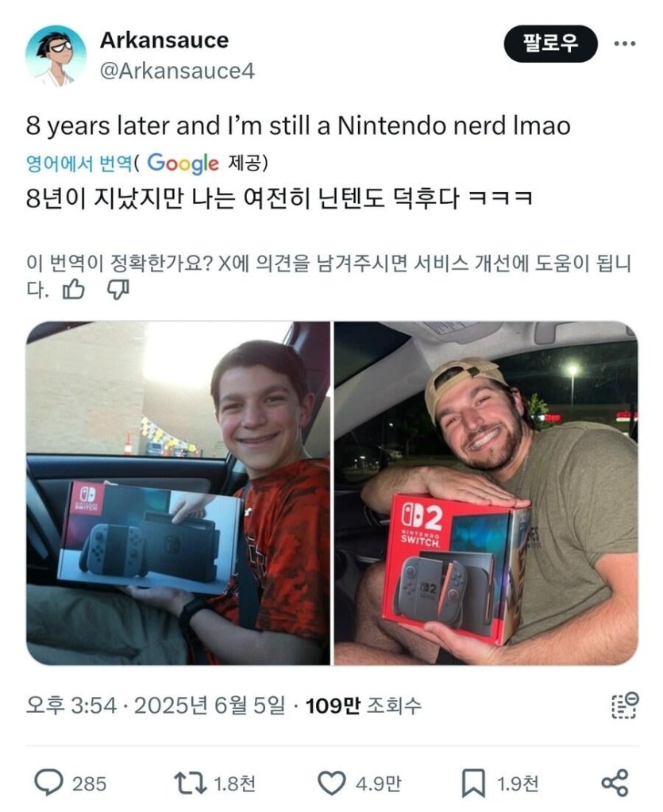Image resolution: width=663 pixels, height=812 pixels.
Task: Open the share icon at the bottom right
Action: [x=615, y=783]
